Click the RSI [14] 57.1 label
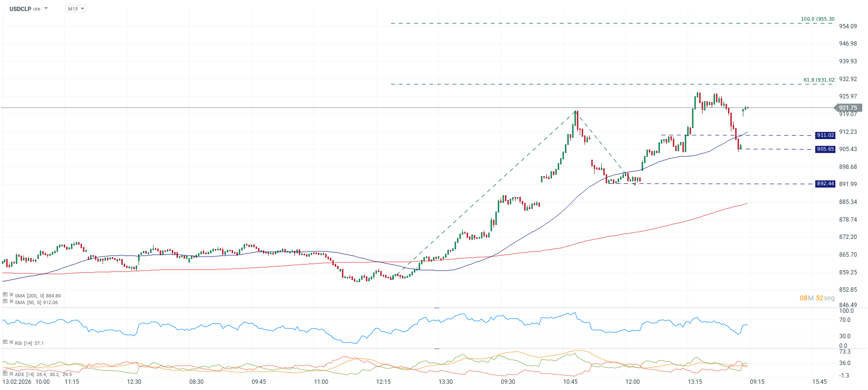The image size is (868, 390). (x=29, y=343)
